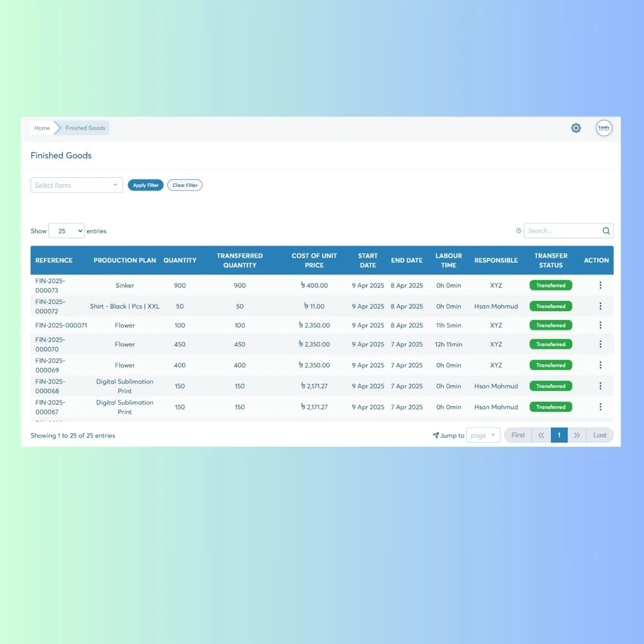The image size is (644, 644).
Task: Navigate to Home breadcrumb
Action: coord(42,128)
